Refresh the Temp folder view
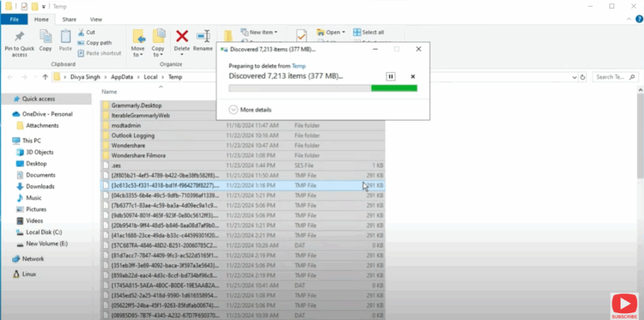Viewport: 644px width, 320px height. [582, 77]
